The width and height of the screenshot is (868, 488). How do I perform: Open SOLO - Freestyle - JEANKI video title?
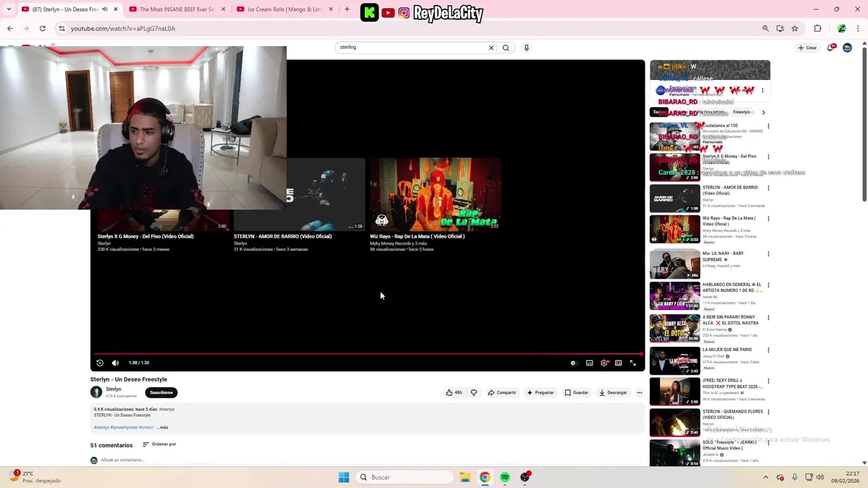pos(730,445)
